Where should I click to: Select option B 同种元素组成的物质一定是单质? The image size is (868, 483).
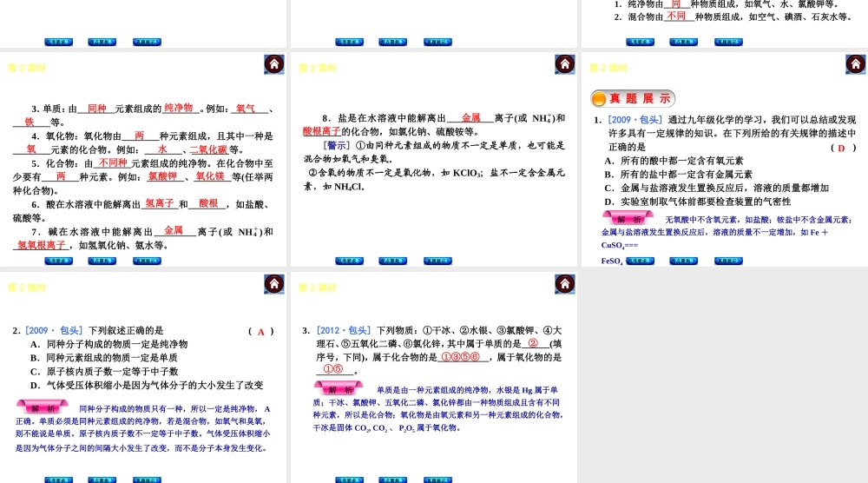[x=104, y=358]
